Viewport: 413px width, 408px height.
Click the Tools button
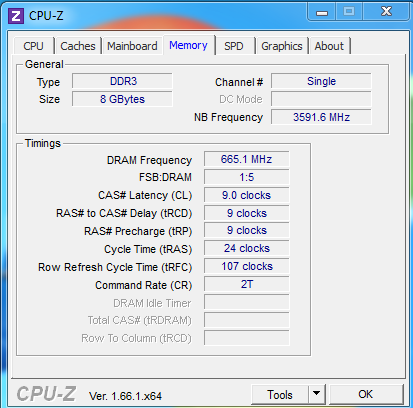click(x=280, y=395)
